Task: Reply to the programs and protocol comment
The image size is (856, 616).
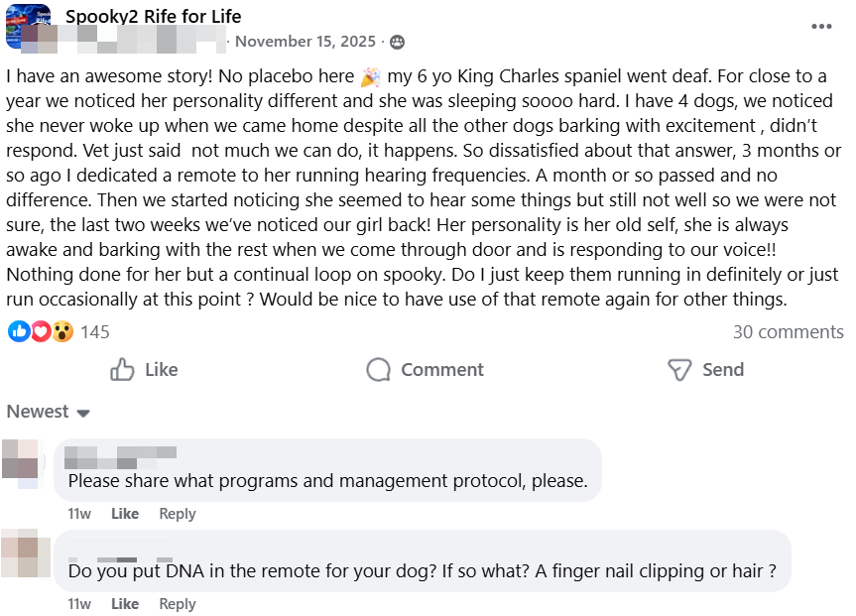Action: [x=178, y=514]
